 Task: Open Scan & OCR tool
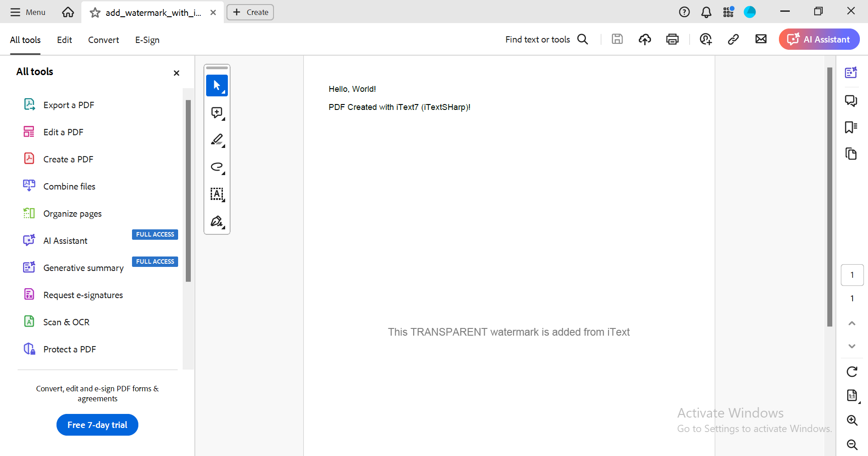pos(56,322)
